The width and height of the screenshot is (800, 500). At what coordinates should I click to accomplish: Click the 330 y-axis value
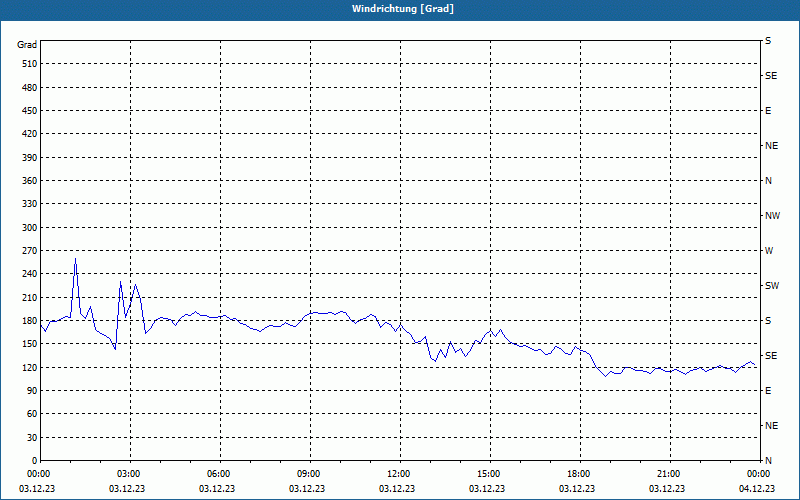pyautogui.click(x=30, y=204)
